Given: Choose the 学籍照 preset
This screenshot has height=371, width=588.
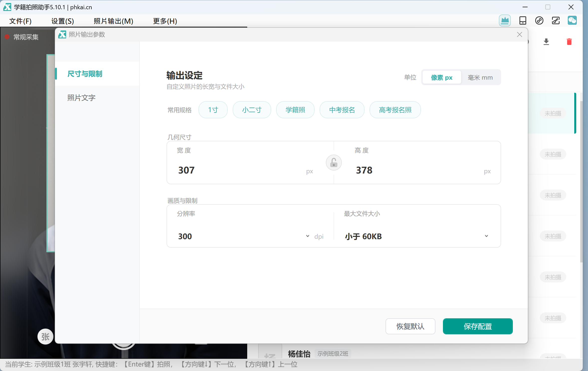Looking at the screenshot, I should tap(295, 110).
